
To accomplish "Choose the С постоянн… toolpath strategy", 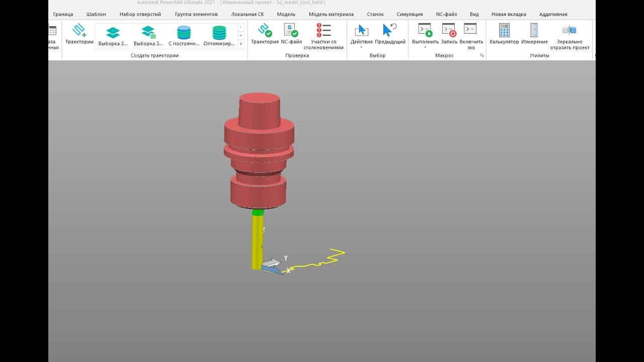I will point(184,36).
